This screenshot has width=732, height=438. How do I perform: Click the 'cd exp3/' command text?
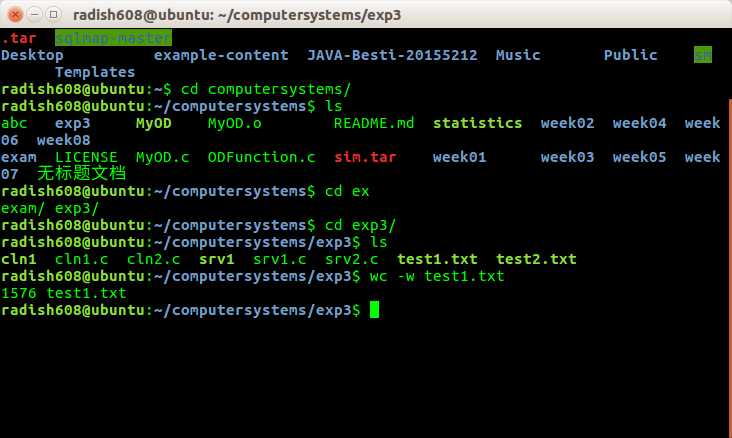coord(360,225)
